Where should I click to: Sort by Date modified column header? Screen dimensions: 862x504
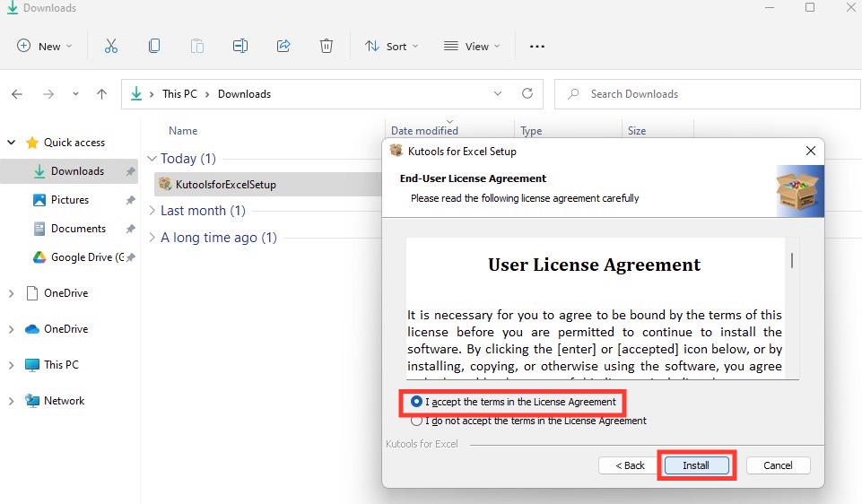point(424,131)
